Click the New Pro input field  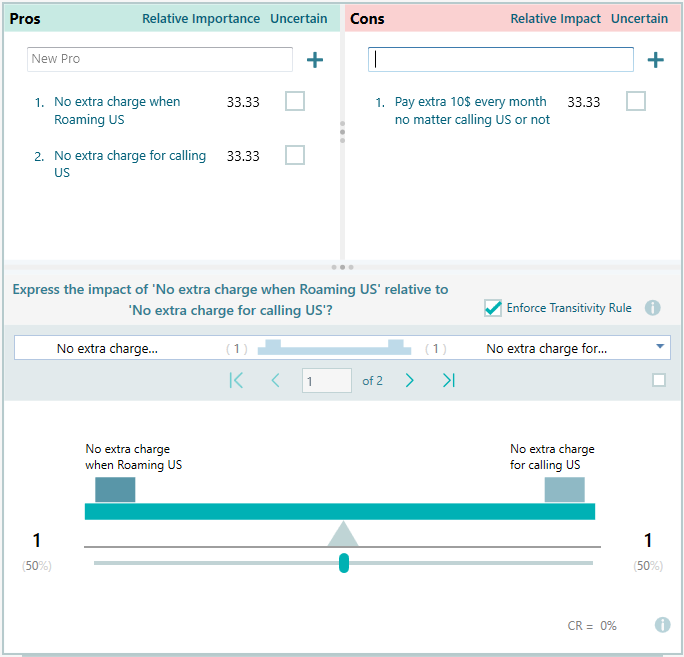[159, 59]
